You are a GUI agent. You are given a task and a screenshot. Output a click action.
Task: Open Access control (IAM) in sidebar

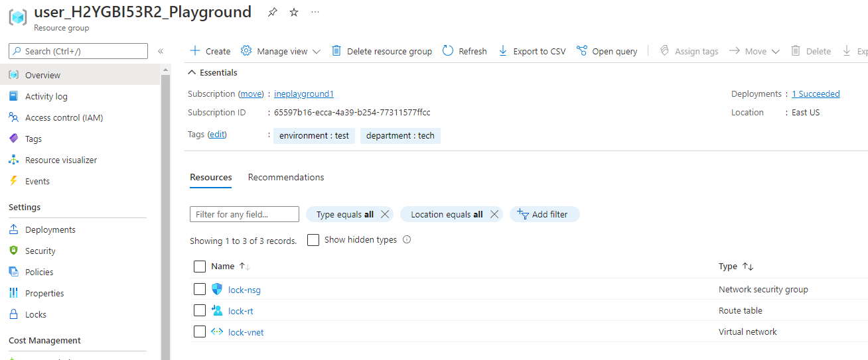(x=64, y=117)
